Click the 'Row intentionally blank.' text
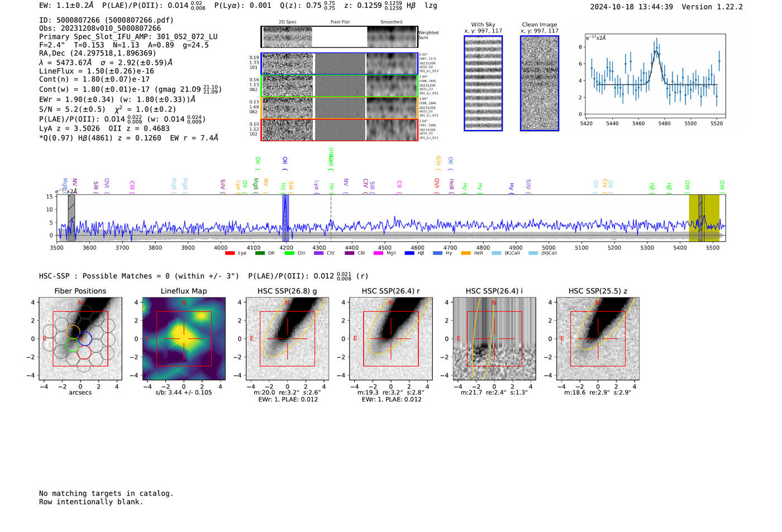This screenshot has height=532, width=782. point(91,502)
